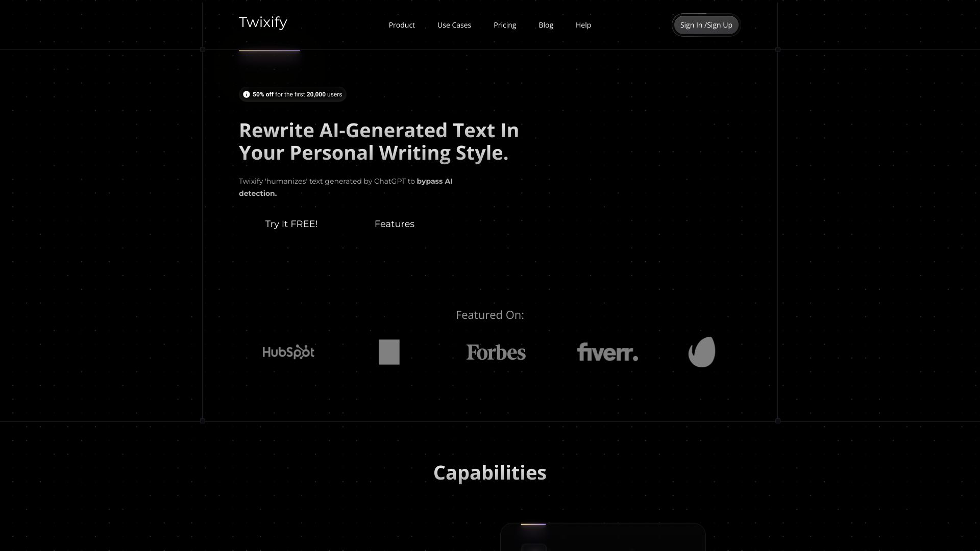Select the Blog menu item

(x=546, y=25)
